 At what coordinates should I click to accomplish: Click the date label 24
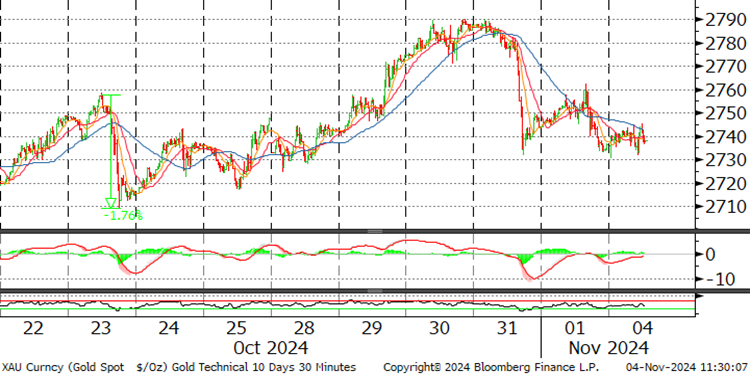(x=168, y=329)
